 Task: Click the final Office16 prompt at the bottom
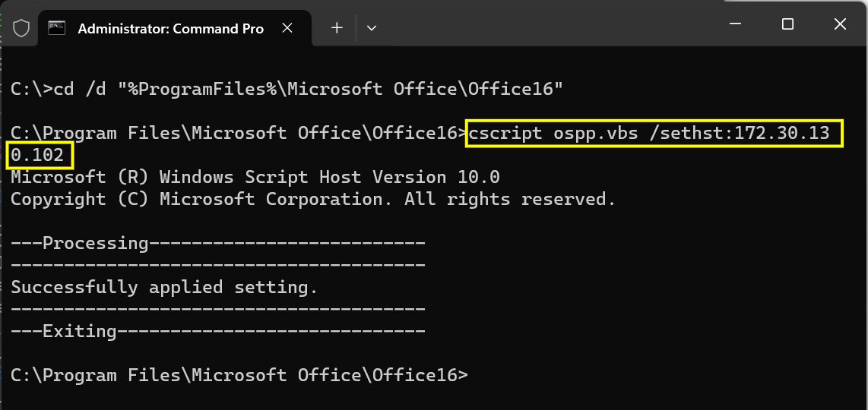239,375
